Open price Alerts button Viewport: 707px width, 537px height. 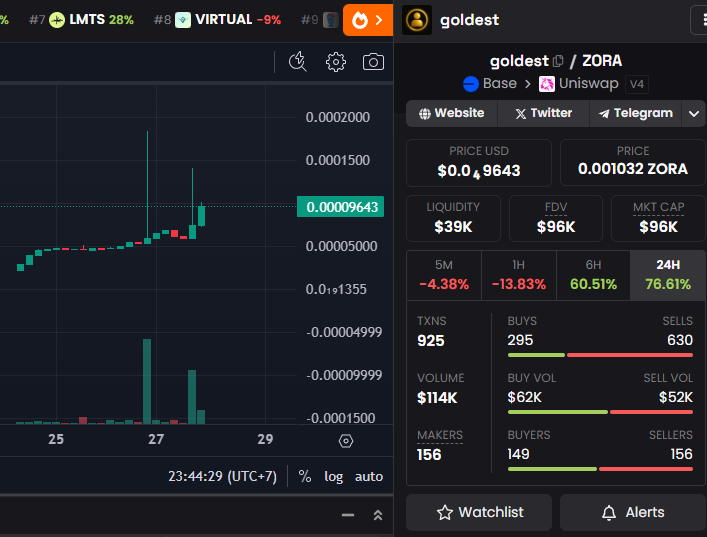[x=633, y=513]
